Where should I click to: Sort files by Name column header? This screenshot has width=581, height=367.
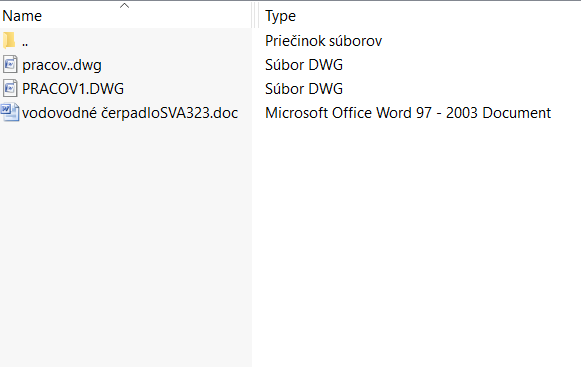coord(22,16)
